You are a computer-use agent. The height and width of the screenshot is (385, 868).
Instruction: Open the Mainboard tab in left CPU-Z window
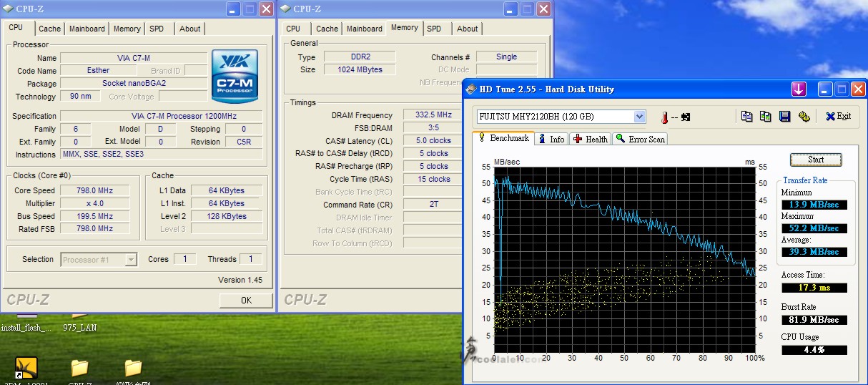(87, 29)
